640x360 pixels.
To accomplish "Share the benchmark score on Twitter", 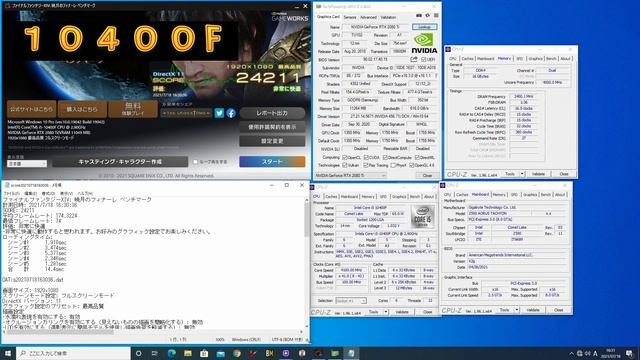I will [x=219, y=113].
